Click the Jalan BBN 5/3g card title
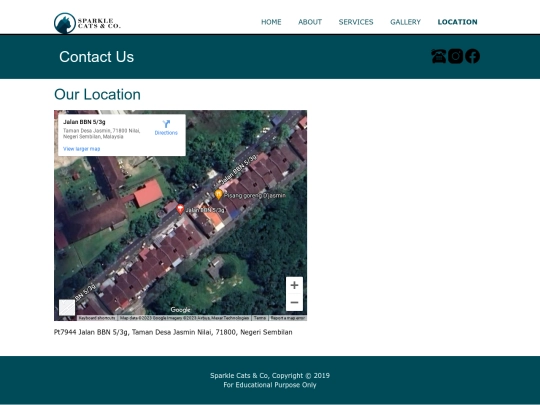Viewport: 540px width, 405px height. [x=84, y=122]
